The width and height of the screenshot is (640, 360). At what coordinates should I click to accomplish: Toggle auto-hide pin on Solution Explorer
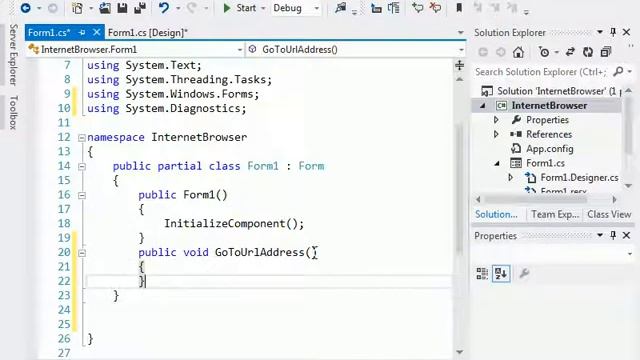point(613,32)
